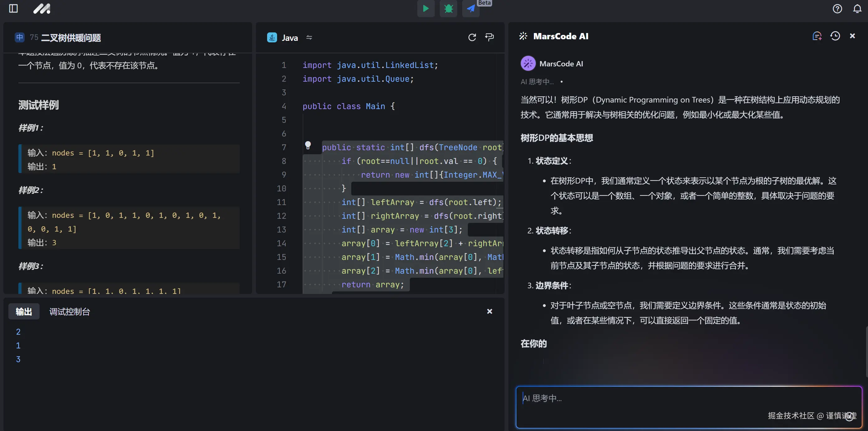Open the help question mark icon

[837, 8]
